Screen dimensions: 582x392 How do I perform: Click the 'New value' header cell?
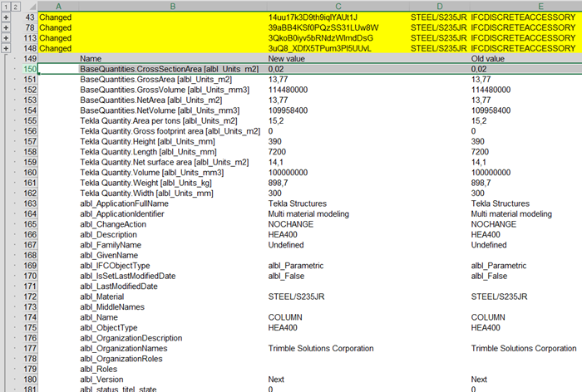(286, 59)
